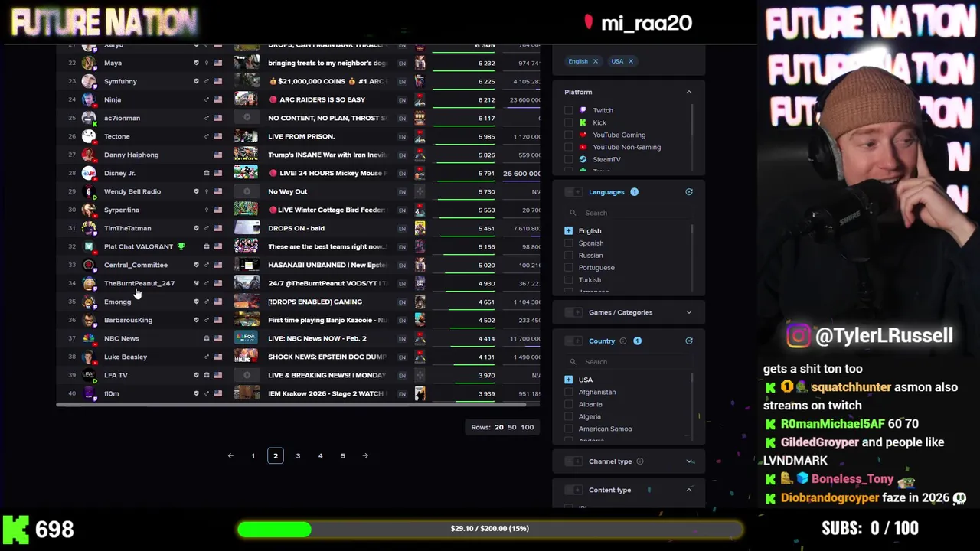Click Danny Haiphong's channel avatar
The height and width of the screenshot is (551, 980).
89,155
